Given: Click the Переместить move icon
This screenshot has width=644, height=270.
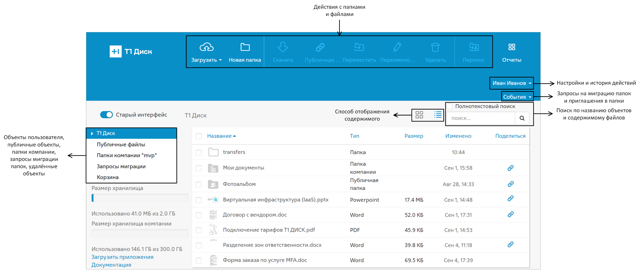Looking at the screenshot, I should pyautogui.click(x=359, y=47).
